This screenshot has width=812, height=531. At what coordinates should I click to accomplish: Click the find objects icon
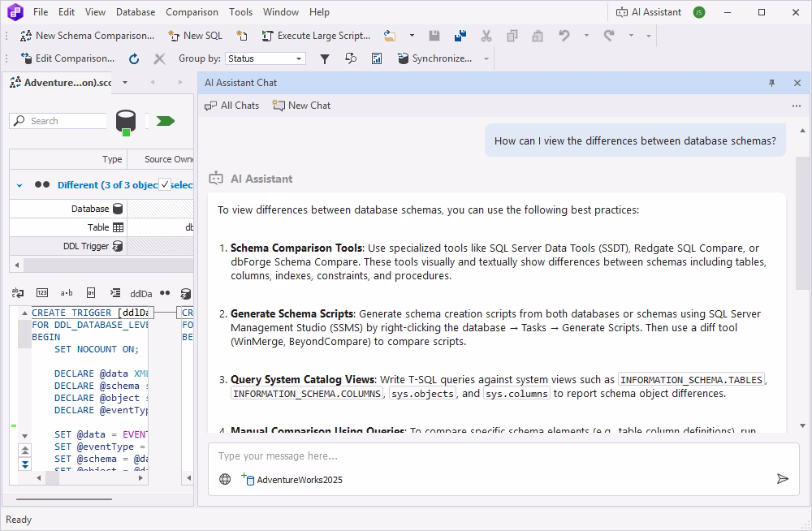(351, 58)
